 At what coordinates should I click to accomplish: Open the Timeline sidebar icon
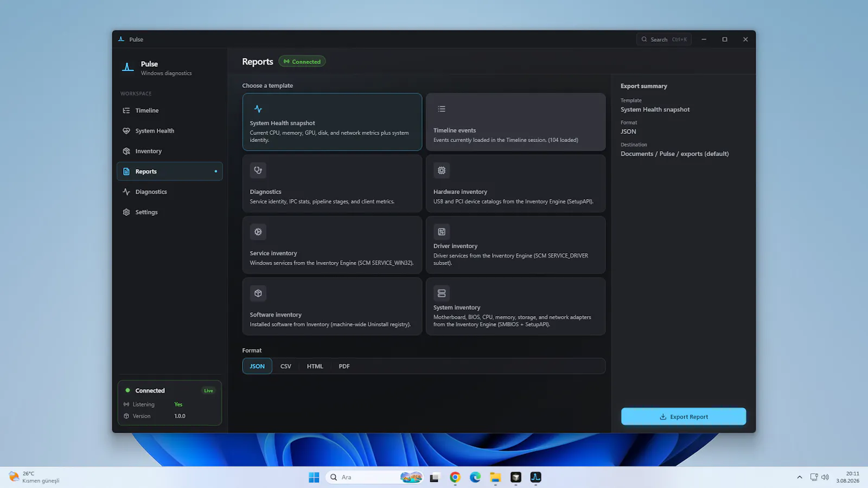126,111
